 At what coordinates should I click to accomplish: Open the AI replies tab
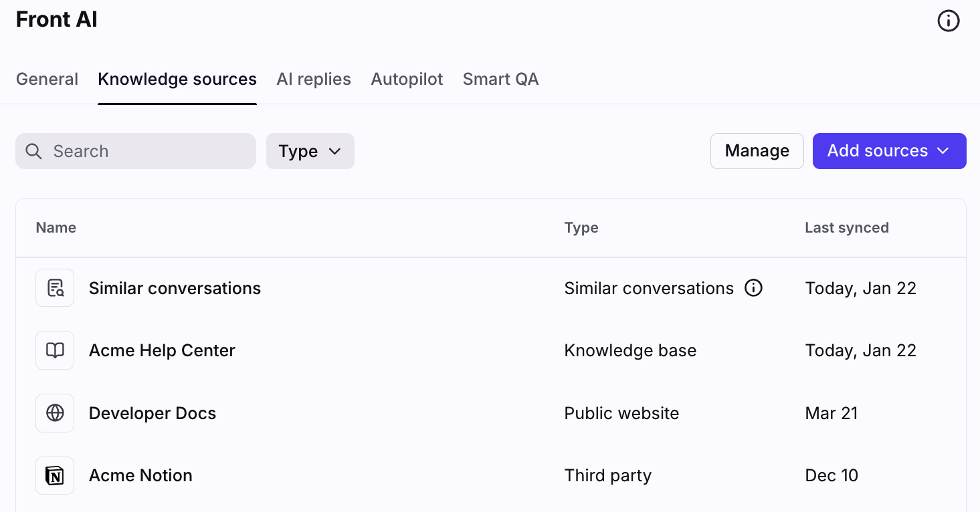click(x=314, y=79)
